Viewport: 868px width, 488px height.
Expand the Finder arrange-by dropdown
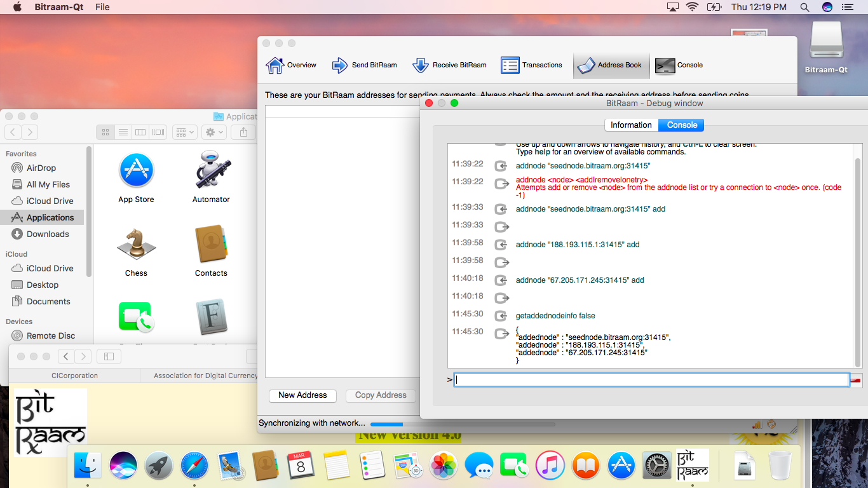(x=184, y=132)
